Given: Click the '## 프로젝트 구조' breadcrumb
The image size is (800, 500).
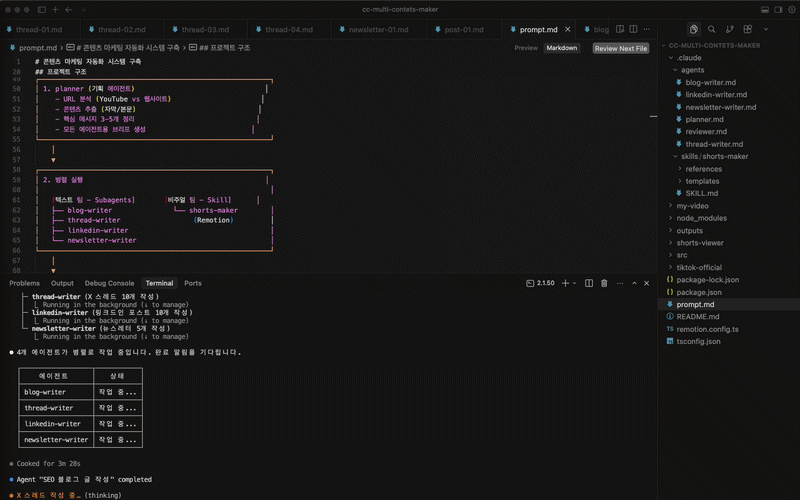Looking at the screenshot, I should click(224, 48).
